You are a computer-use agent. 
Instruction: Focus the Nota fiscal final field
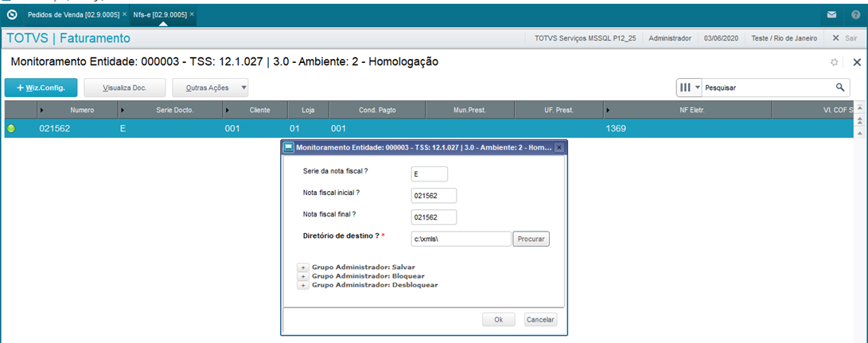click(x=434, y=217)
